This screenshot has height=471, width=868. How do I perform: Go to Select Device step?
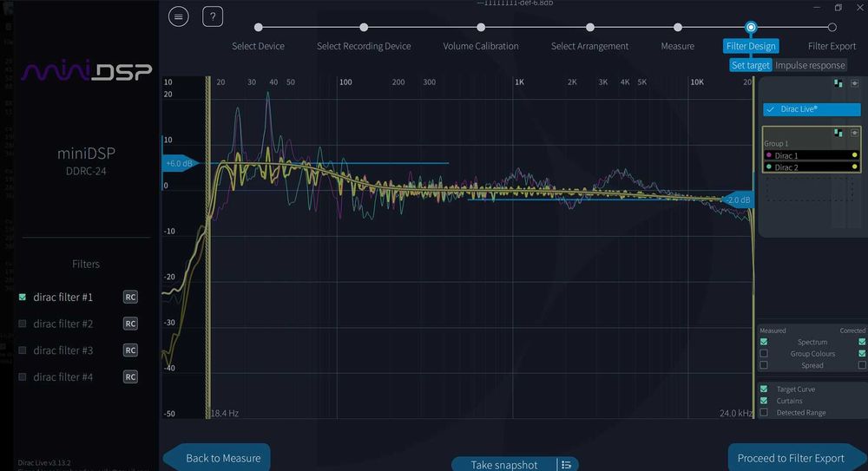tap(258, 46)
